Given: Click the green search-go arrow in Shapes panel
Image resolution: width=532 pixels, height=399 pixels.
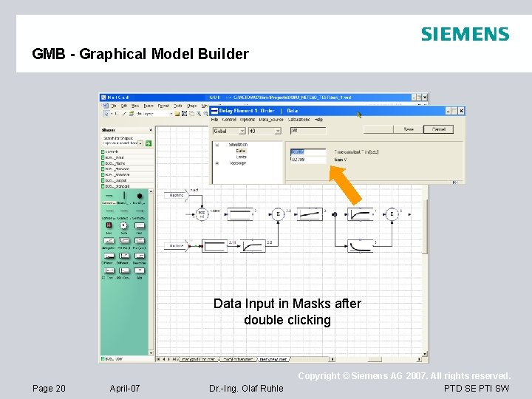Looking at the screenshot, I should tap(149, 143).
